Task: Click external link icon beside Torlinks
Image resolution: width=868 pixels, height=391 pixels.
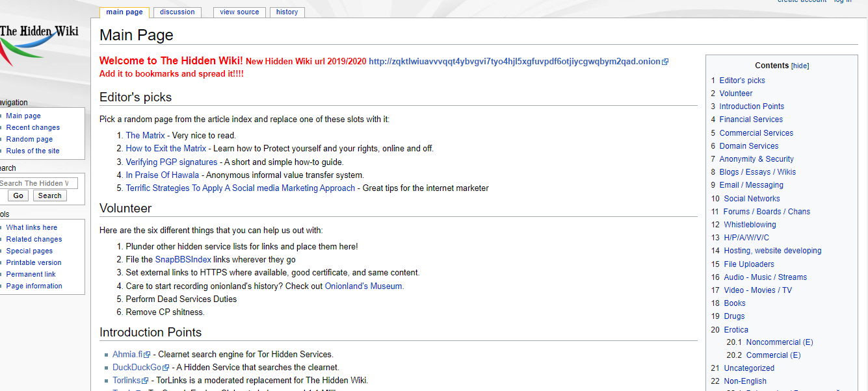Action: (145, 381)
